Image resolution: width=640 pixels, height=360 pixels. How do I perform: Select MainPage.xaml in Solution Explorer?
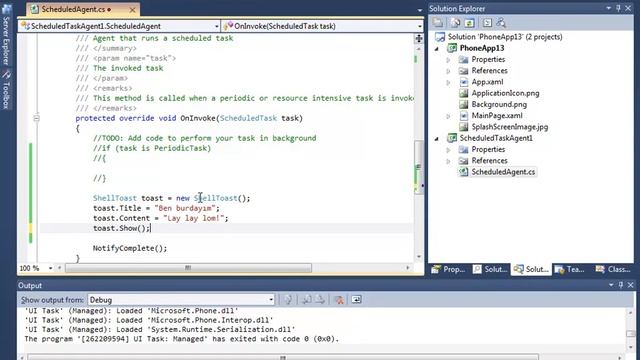click(x=497, y=116)
